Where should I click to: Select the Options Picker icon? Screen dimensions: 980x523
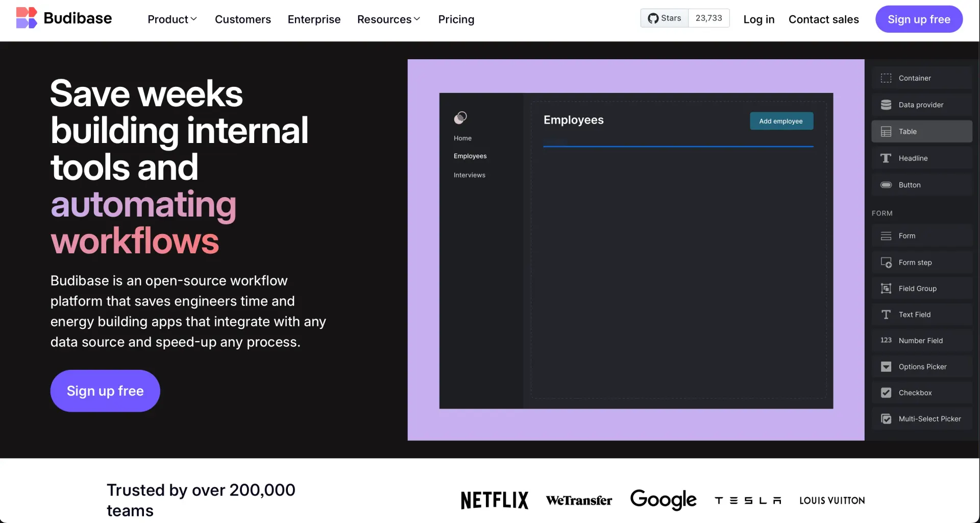coord(886,367)
